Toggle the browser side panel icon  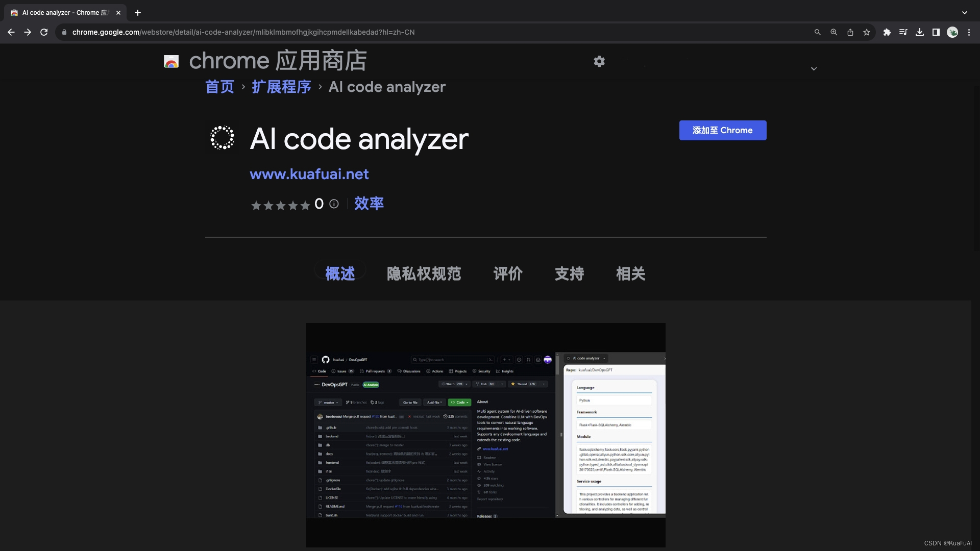[x=936, y=32]
